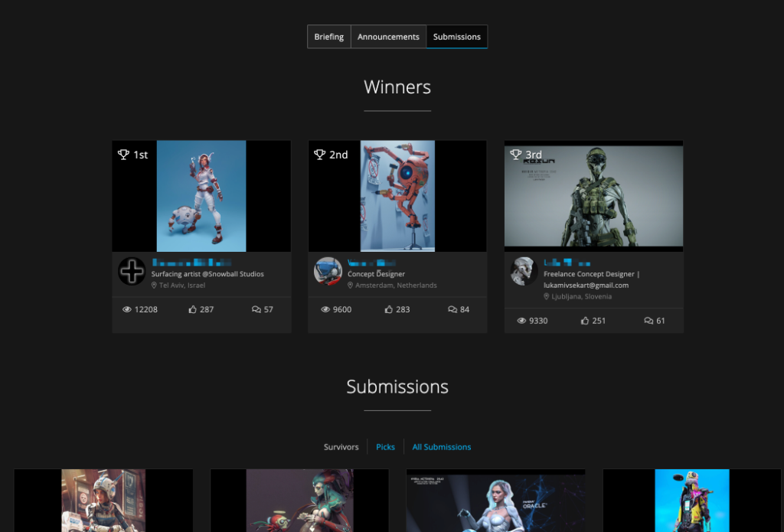Open the Briefing tab
This screenshot has width=784, height=532.
click(329, 37)
